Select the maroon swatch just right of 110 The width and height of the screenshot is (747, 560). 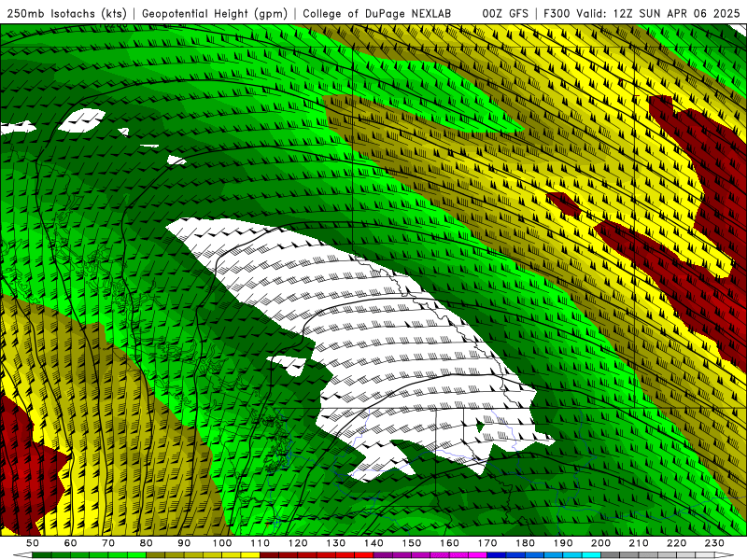[x=269, y=555]
